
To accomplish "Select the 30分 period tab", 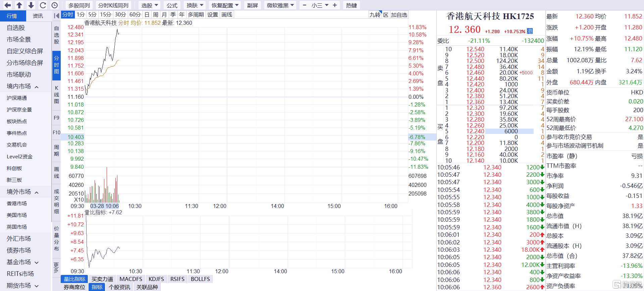I will (x=120, y=14).
